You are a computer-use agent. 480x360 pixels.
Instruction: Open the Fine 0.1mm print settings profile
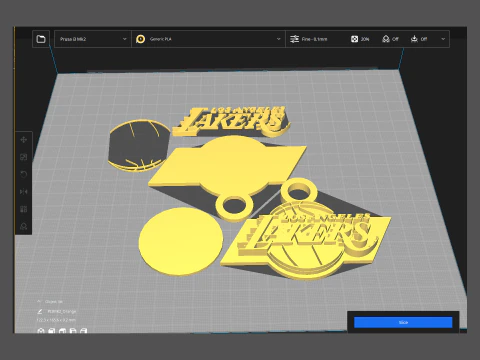coord(314,39)
